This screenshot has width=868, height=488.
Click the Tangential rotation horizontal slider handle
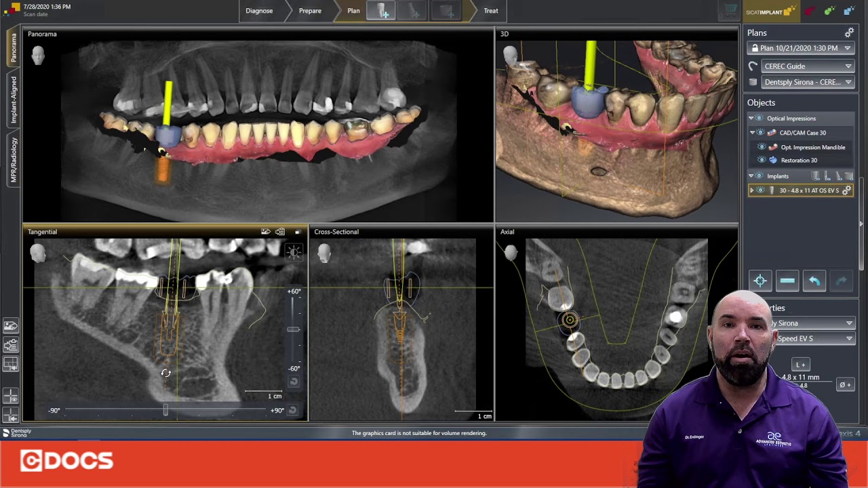coord(165,410)
